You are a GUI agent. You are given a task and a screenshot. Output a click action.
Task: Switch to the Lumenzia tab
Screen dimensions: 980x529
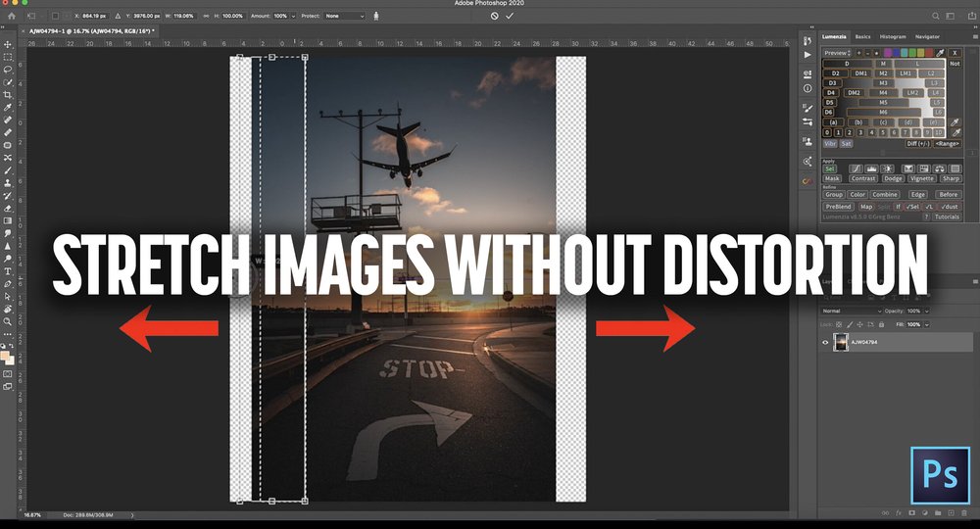point(834,37)
